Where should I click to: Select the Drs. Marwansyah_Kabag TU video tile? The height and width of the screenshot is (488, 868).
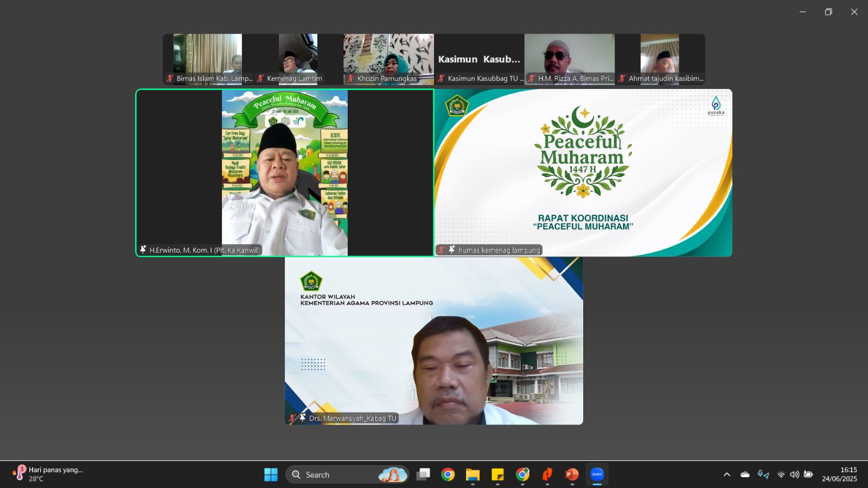tap(434, 341)
